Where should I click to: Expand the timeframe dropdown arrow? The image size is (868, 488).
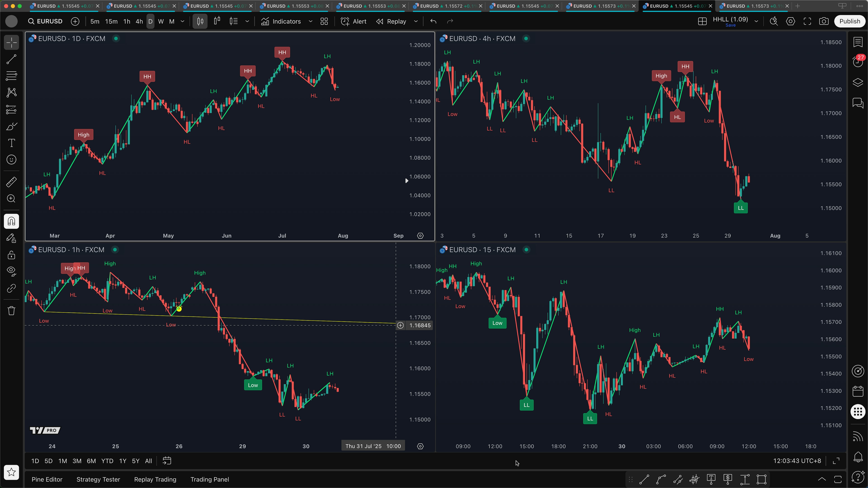(x=183, y=21)
